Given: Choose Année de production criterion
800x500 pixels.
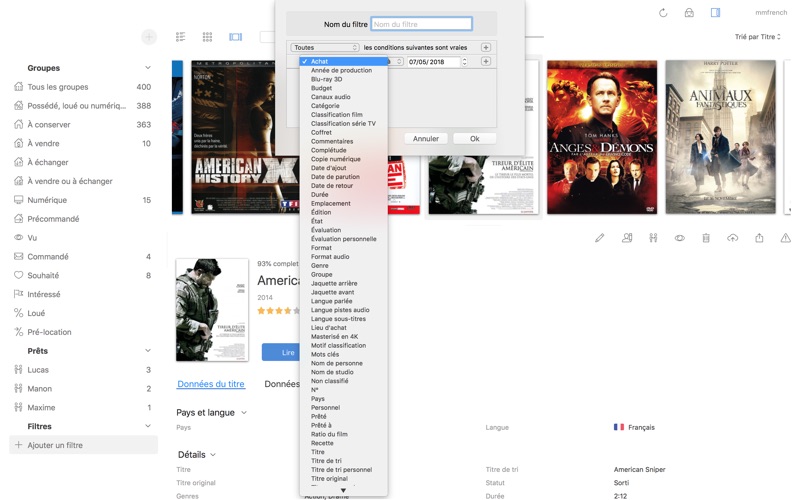Looking at the screenshot, I should coord(343,70).
